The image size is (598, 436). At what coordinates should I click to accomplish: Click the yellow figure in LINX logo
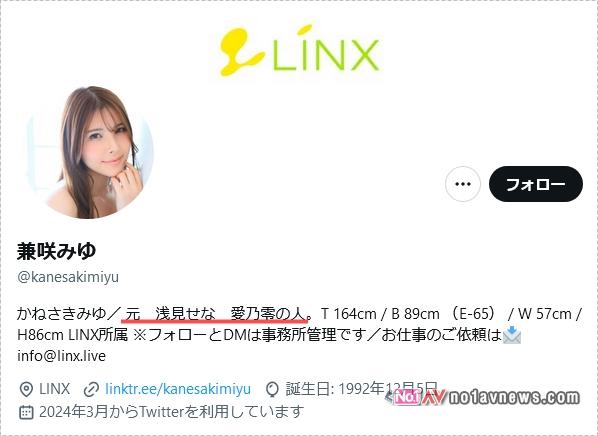coord(242,52)
